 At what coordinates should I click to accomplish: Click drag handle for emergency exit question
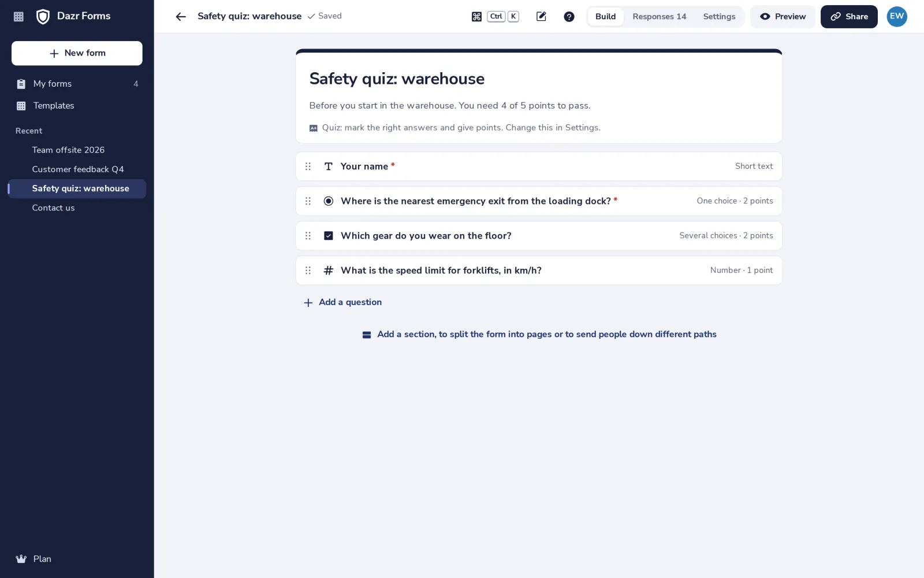[308, 201]
